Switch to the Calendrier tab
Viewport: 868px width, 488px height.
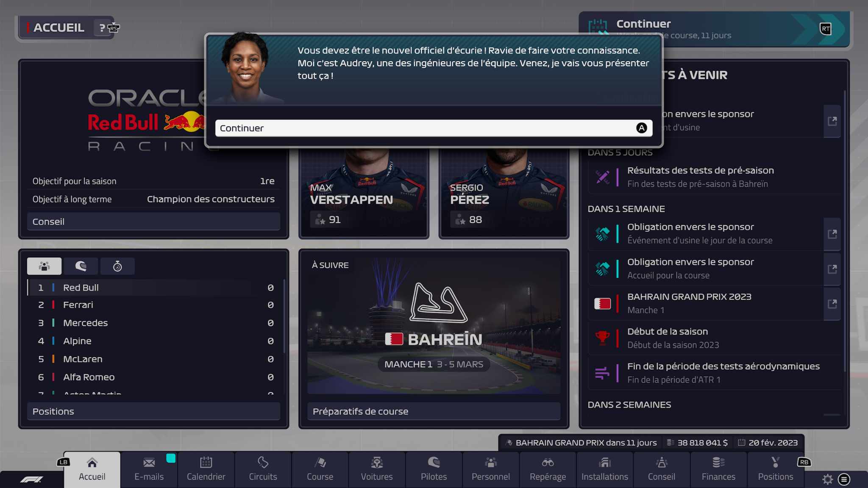tap(206, 469)
